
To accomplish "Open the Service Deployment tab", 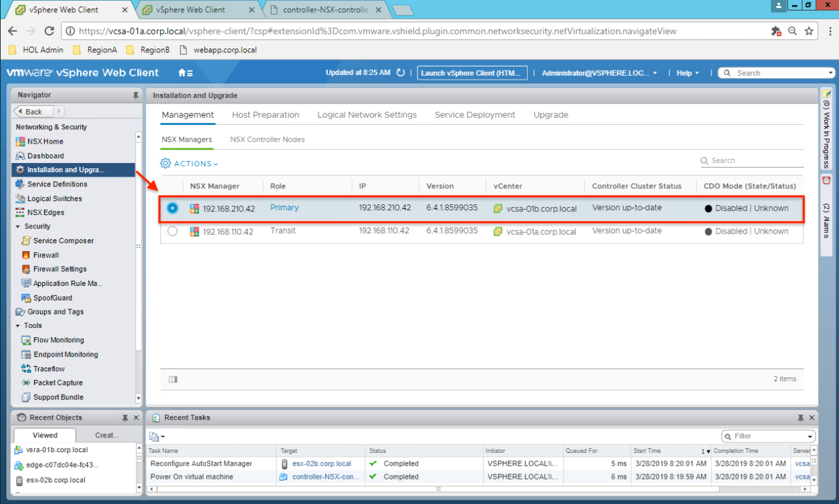I will pyautogui.click(x=475, y=115).
